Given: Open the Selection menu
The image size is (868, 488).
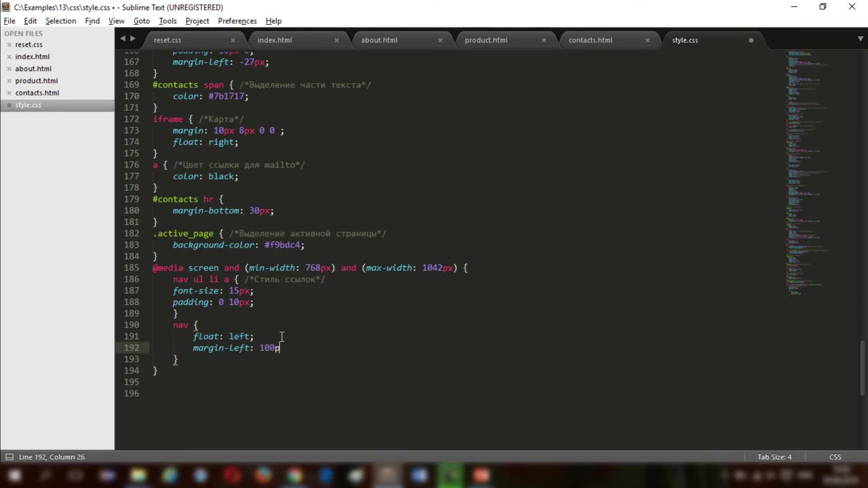Looking at the screenshot, I should [x=61, y=21].
